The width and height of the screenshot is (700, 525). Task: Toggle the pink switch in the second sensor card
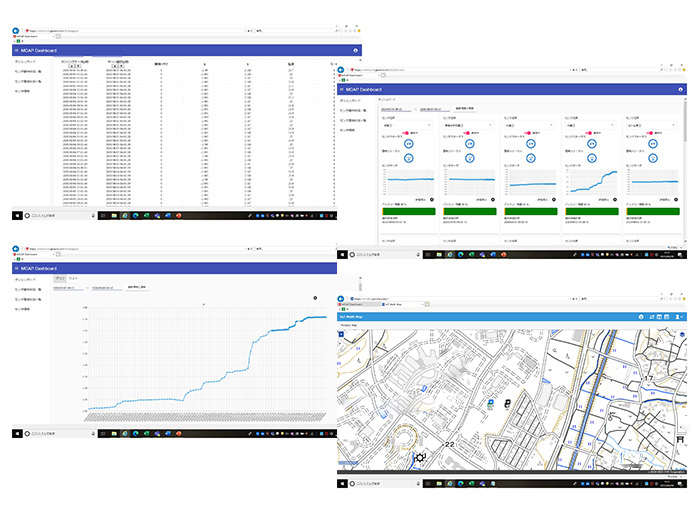click(466, 131)
